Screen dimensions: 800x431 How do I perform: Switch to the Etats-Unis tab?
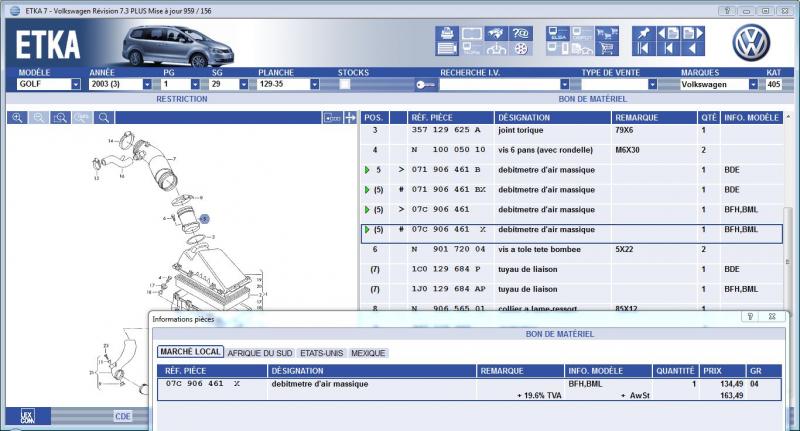point(321,353)
